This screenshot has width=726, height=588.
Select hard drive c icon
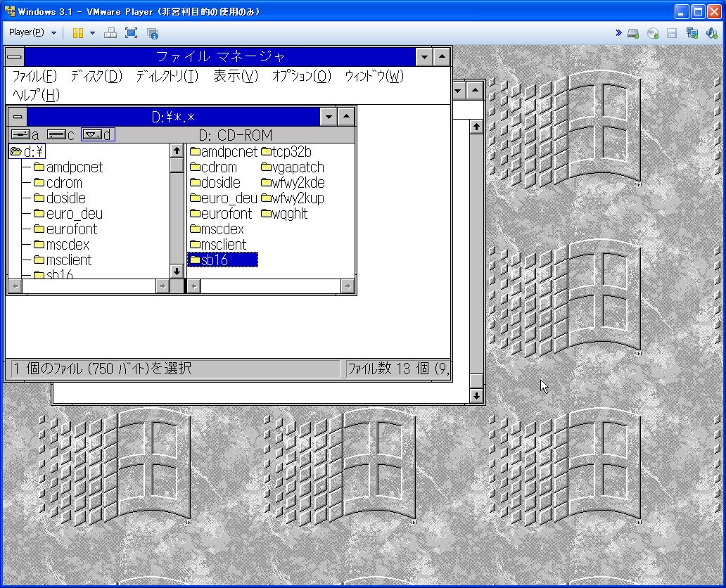click(x=60, y=135)
